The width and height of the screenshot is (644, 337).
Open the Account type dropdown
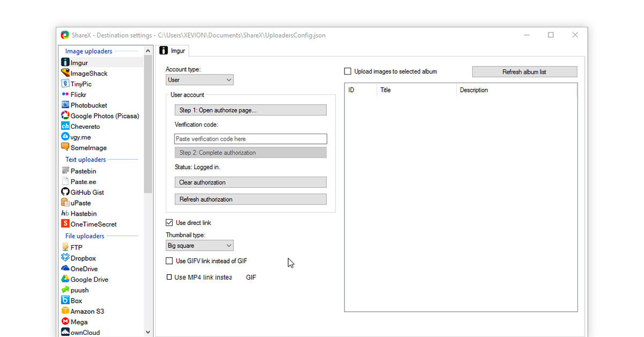[200, 80]
